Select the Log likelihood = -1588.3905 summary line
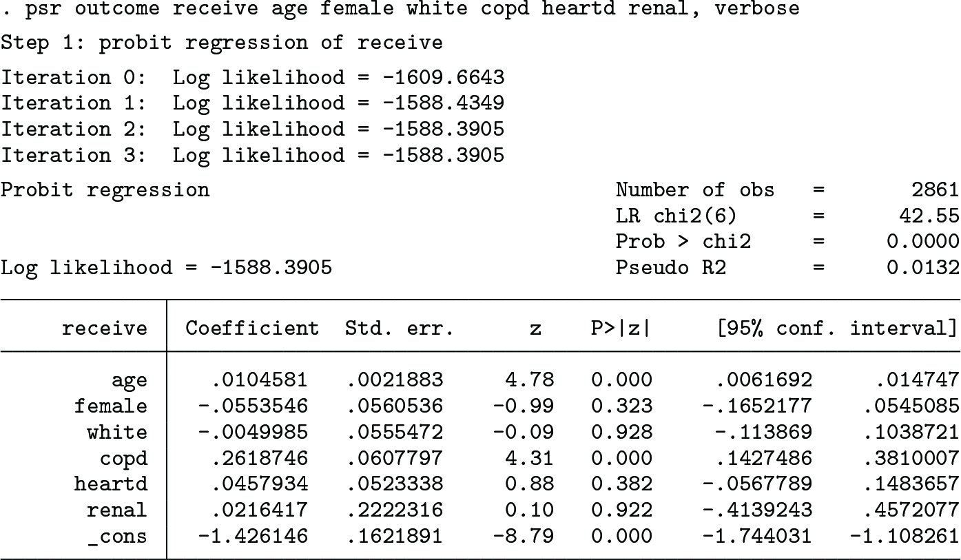The width and height of the screenshot is (961, 560). [x=166, y=267]
